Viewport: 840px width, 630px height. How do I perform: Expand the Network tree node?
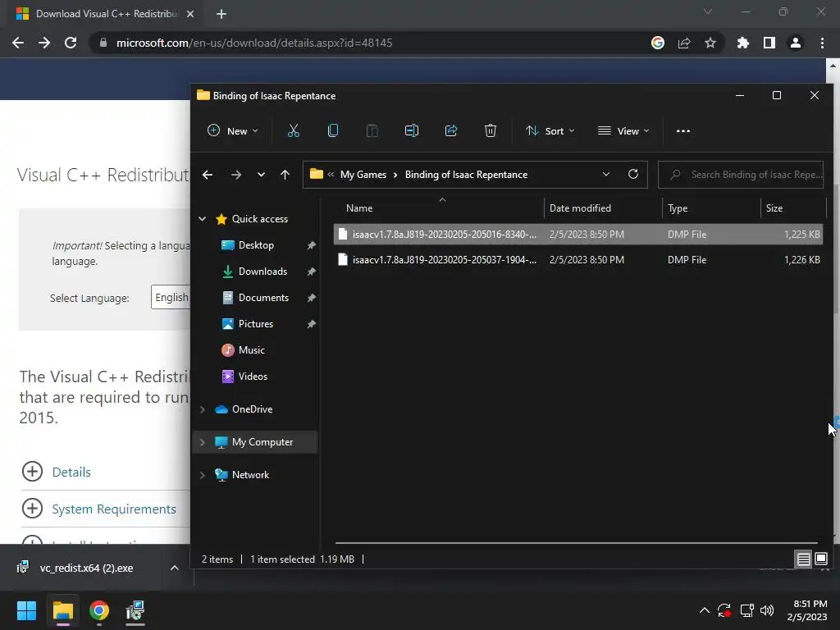[x=203, y=475]
